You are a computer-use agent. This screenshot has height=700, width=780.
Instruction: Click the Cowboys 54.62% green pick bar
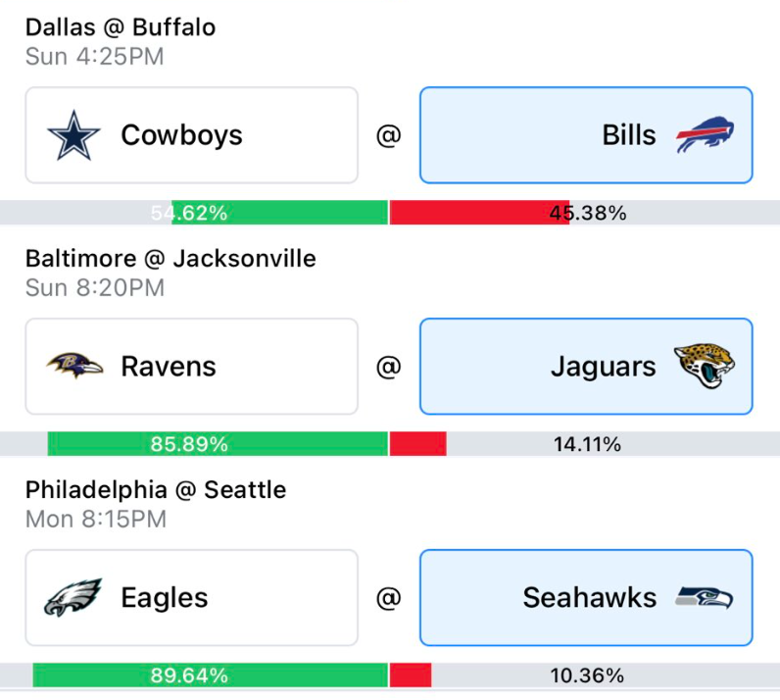pos(280,213)
